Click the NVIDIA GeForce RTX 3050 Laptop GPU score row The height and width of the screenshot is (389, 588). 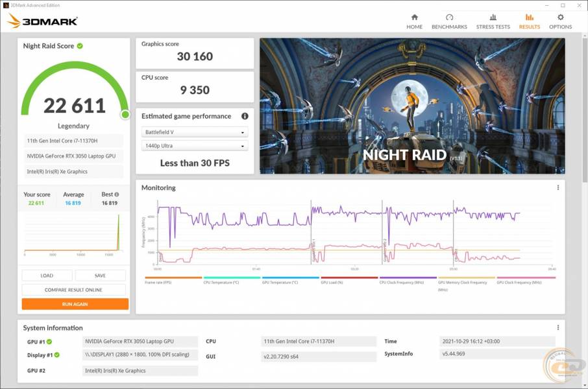click(73, 156)
